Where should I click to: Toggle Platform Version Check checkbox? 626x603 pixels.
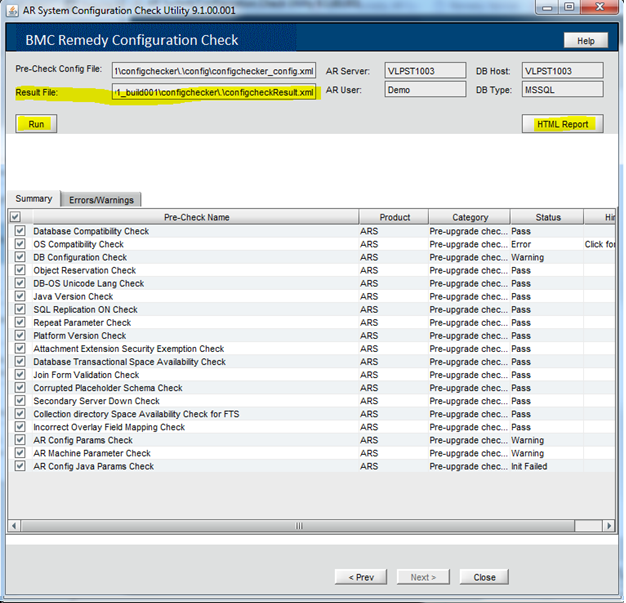(x=20, y=335)
